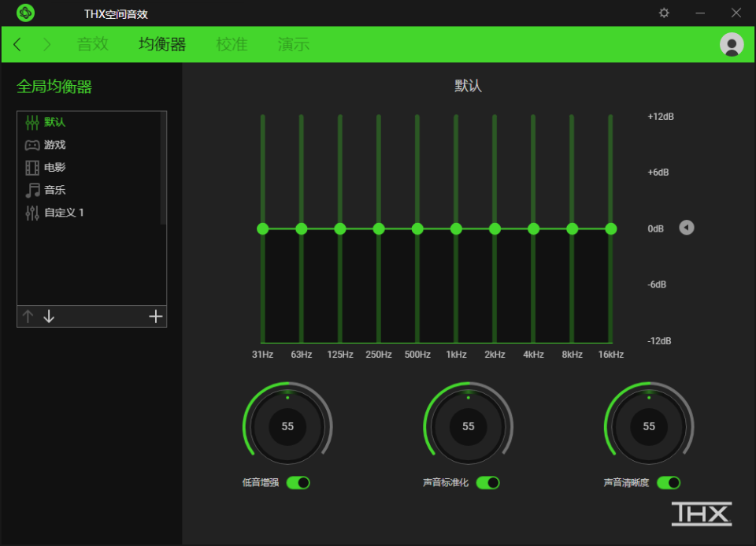The image size is (756, 546).
Task: Click the 8kHz band slider handle
Action: coord(573,229)
